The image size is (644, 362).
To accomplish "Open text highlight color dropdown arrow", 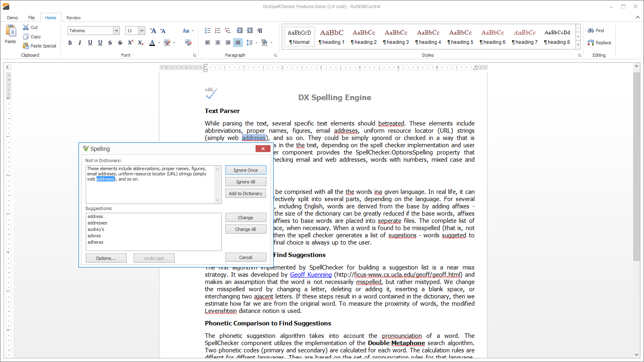I will tap(174, 43).
